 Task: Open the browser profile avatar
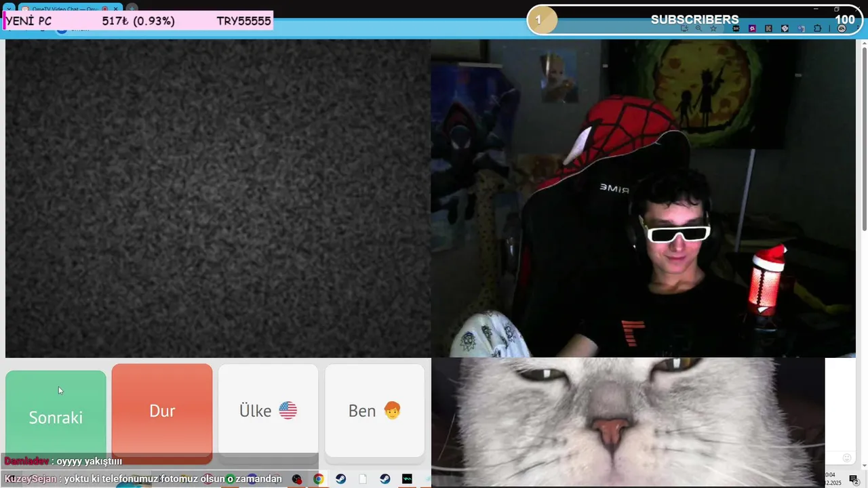[842, 28]
